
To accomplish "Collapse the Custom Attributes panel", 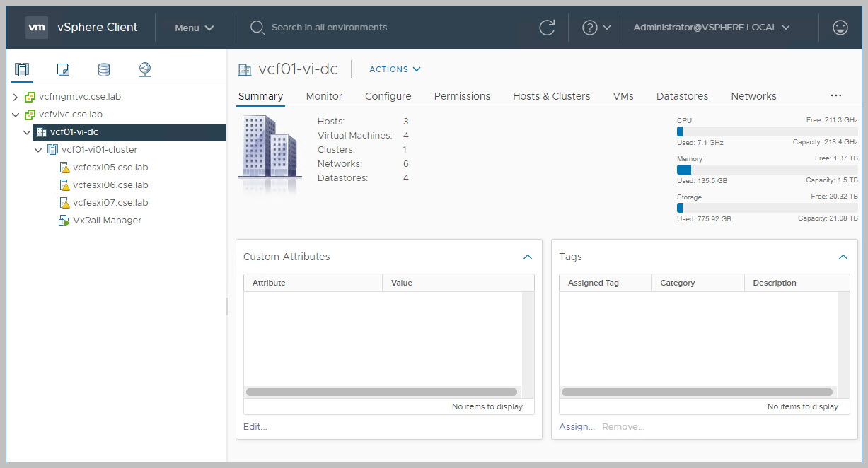I will [x=527, y=257].
